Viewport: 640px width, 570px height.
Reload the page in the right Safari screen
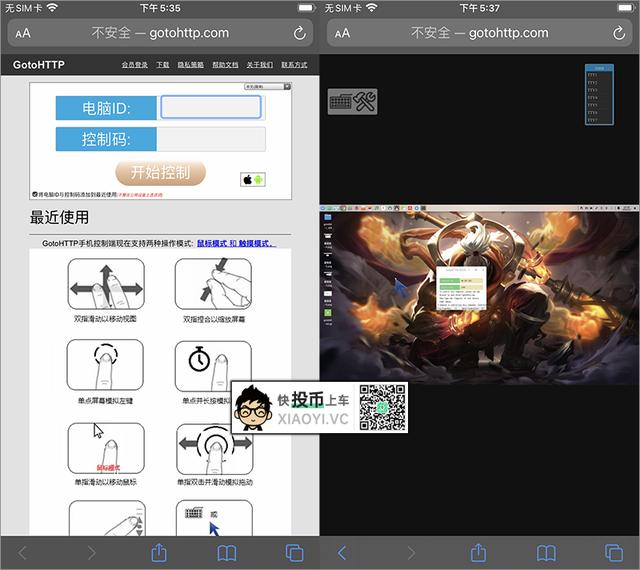[x=619, y=33]
